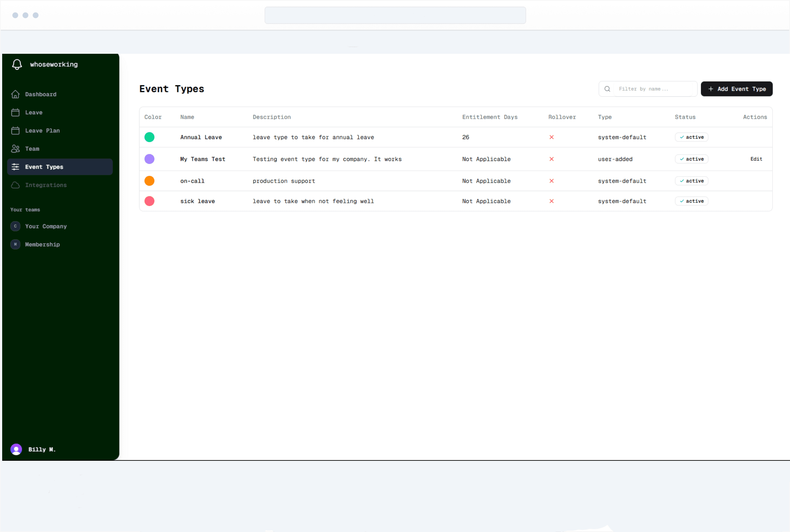Image resolution: width=790 pixels, height=532 pixels.
Task: Click the Team people icon
Action: [15, 149]
